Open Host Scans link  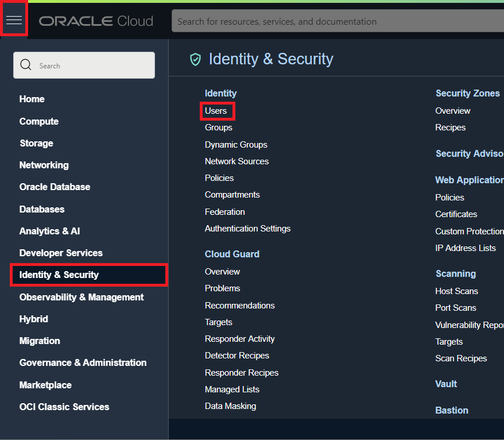(x=456, y=291)
